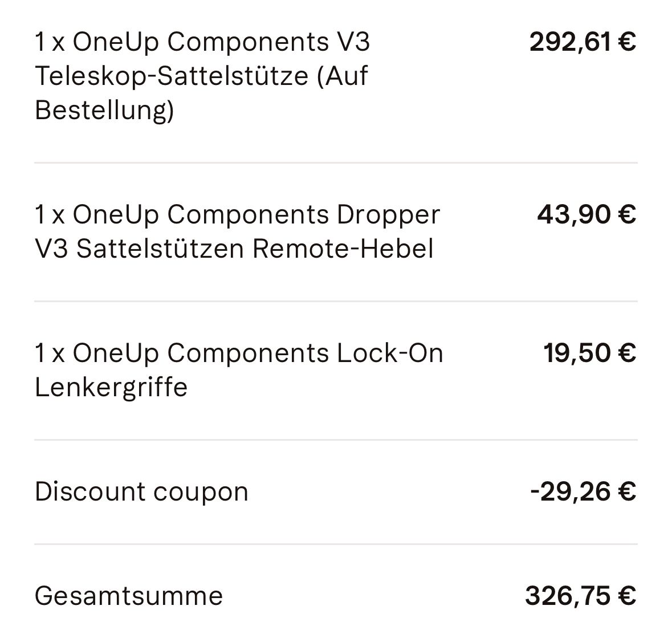The image size is (672, 630).
Task: Click the 292,61 € price
Action: point(583,42)
